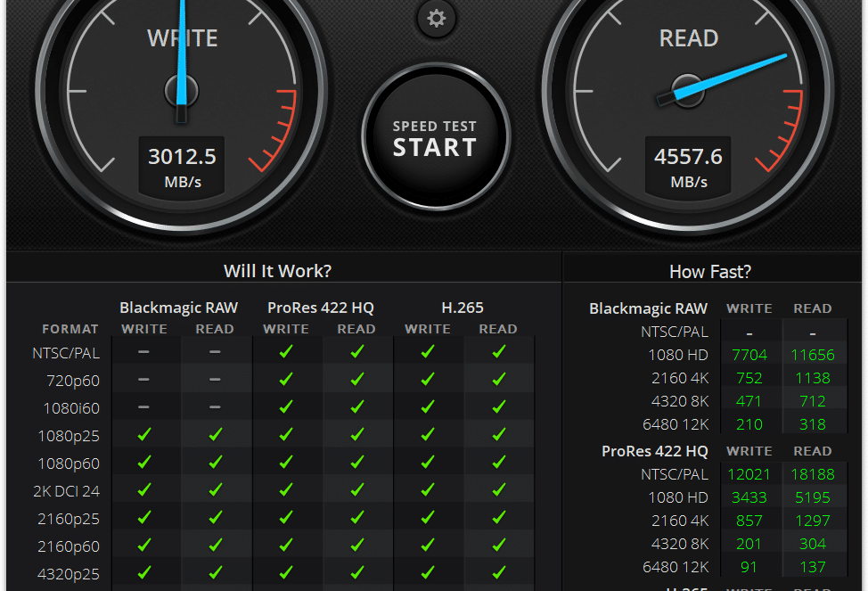The image size is (868, 591).
Task: Select Blackmagic RAW 4320 8K write value 471
Action: pyautogui.click(x=749, y=401)
